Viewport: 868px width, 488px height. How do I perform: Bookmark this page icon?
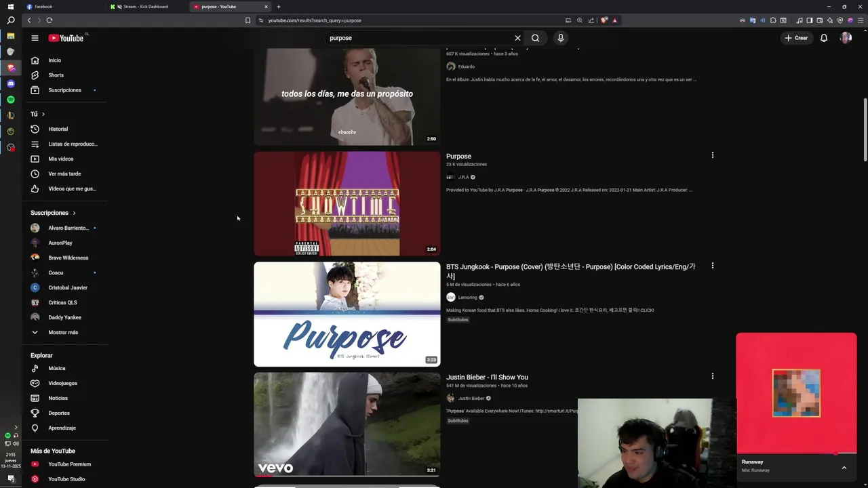pyautogui.click(x=248, y=20)
